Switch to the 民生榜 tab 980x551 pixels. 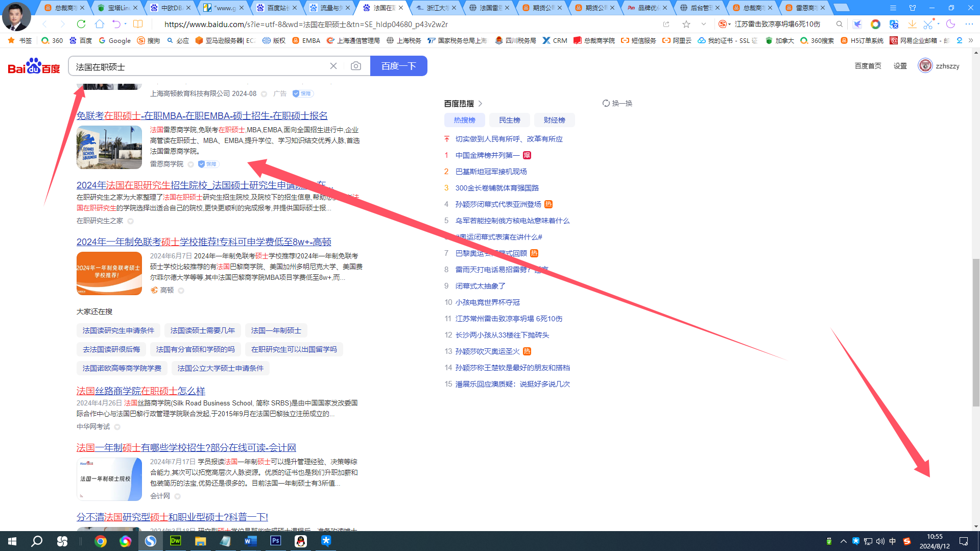click(509, 120)
